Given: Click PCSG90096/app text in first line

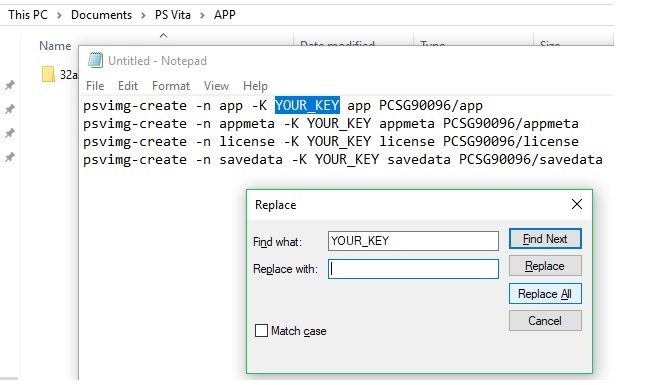Looking at the screenshot, I should click(431, 105).
